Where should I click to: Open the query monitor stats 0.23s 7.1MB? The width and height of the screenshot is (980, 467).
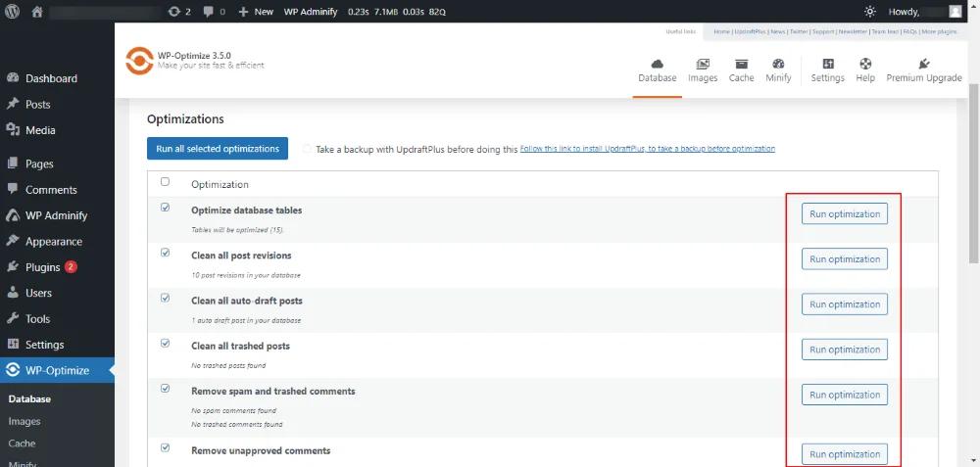[x=397, y=11]
